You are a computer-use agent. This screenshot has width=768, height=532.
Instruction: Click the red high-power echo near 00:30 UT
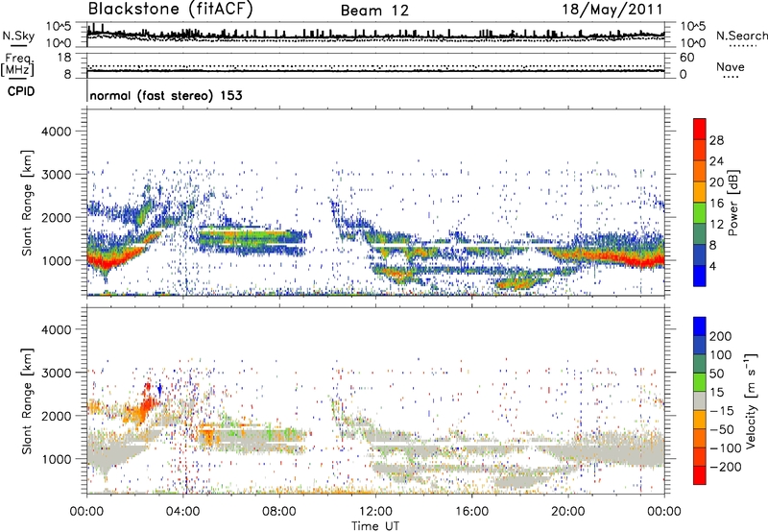tap(104, 264)
